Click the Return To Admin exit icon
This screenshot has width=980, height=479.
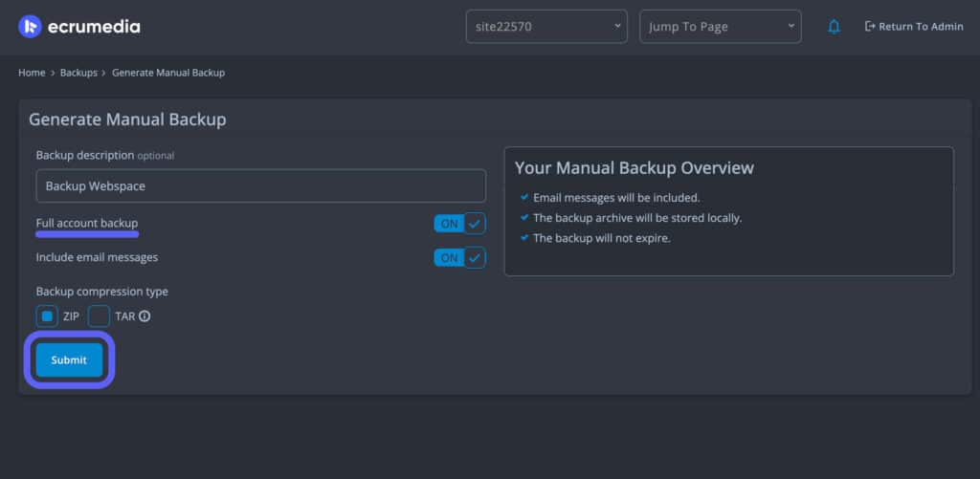coord(870,27)
